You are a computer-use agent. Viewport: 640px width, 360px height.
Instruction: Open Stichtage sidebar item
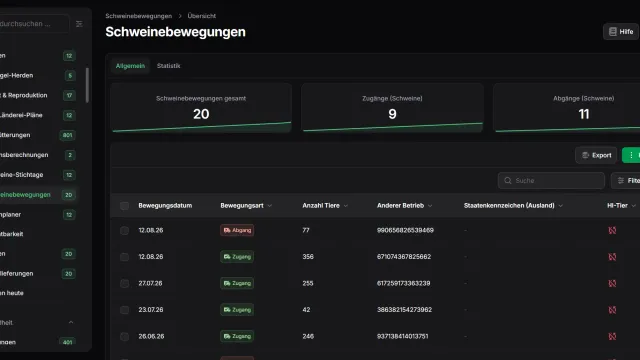coord(38,175)
